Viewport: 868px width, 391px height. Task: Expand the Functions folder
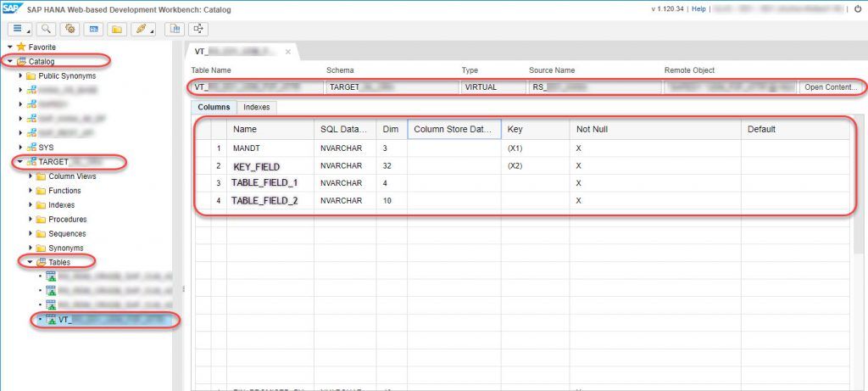point(31,191)
